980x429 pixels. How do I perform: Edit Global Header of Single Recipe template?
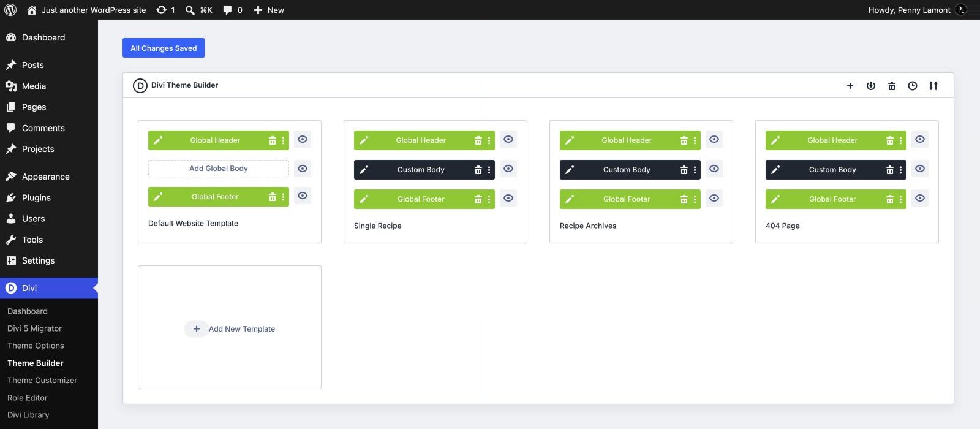364,140
